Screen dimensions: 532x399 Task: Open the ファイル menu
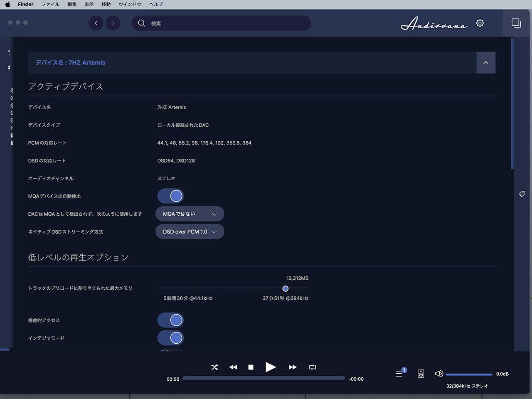pyautogui.click(x=50, y=4)
